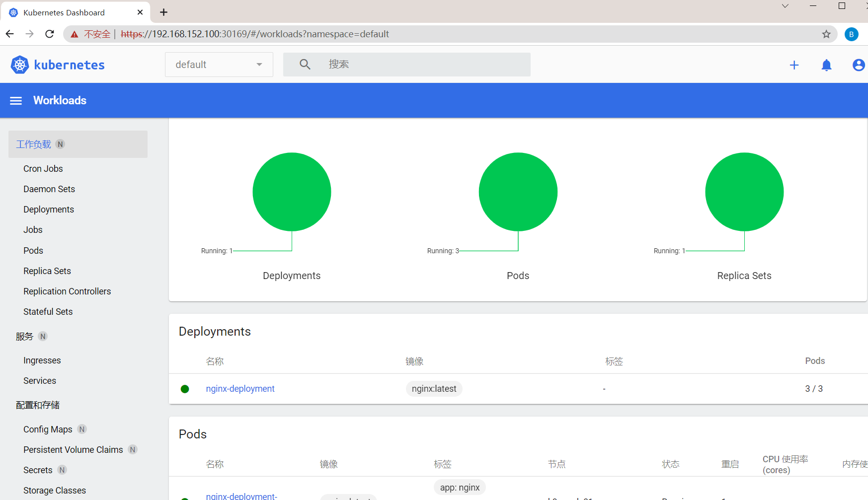Click the Pods green status circle
This screenshot has width=868, height=500.
(518, 192)
